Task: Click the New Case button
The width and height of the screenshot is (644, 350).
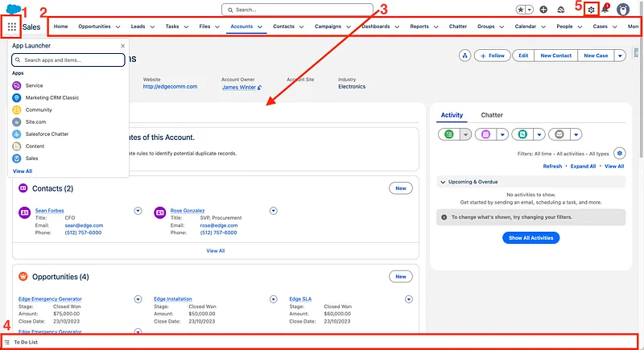Action: (596, 56)
